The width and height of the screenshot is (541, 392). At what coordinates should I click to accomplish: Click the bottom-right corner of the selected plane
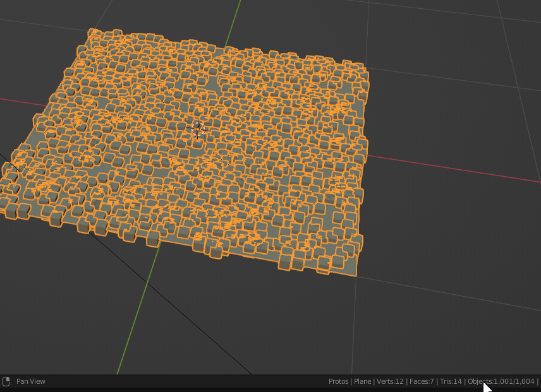click(x=355, y=275)
